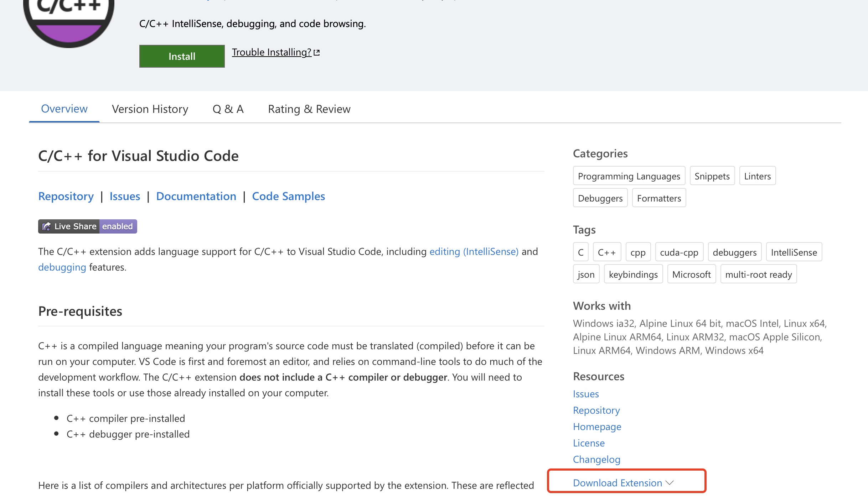The height and width of the screenshot is (497, 868).
Task: Open the Q & A tab
Action: 228,109
